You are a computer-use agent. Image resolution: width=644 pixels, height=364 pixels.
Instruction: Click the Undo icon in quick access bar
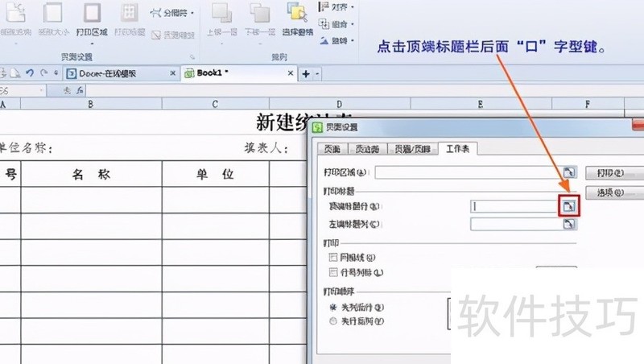[x=30, y=73]
